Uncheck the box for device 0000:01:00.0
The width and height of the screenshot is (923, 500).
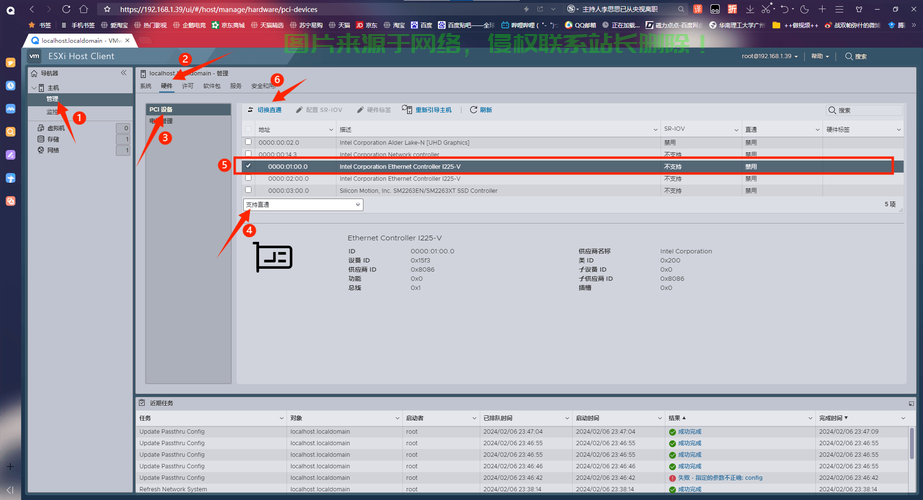(x=248, y=166)
